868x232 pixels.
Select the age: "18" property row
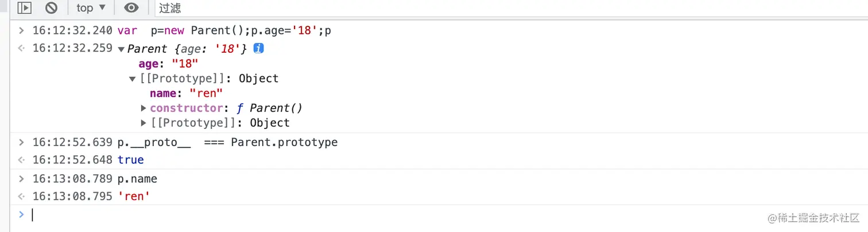point(168,64)
